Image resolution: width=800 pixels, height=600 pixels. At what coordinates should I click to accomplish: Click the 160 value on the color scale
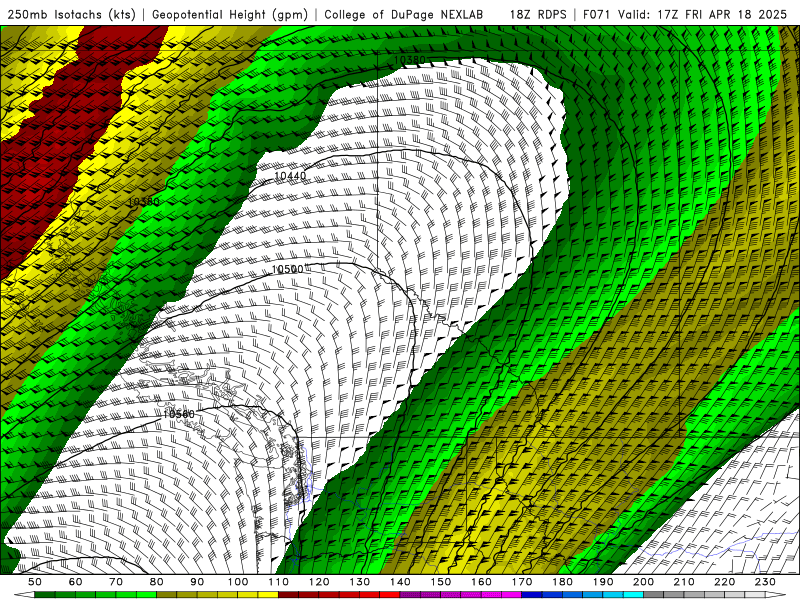[x=481, y=582]
